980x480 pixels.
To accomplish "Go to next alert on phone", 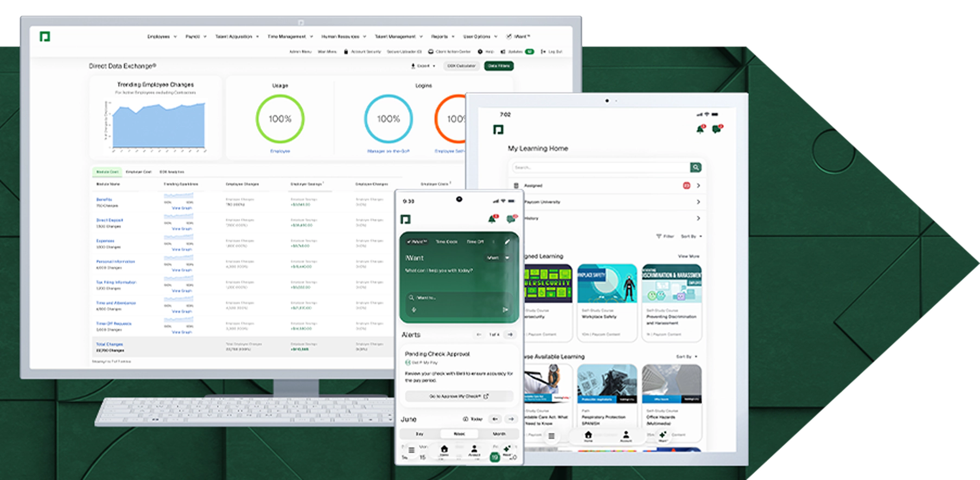I will click(x=510, y=335).
